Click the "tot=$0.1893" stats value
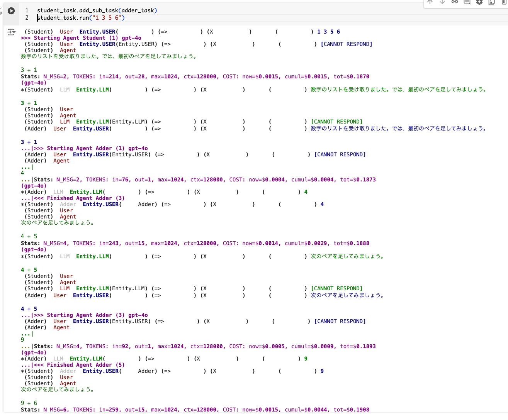 pos(358,346)
